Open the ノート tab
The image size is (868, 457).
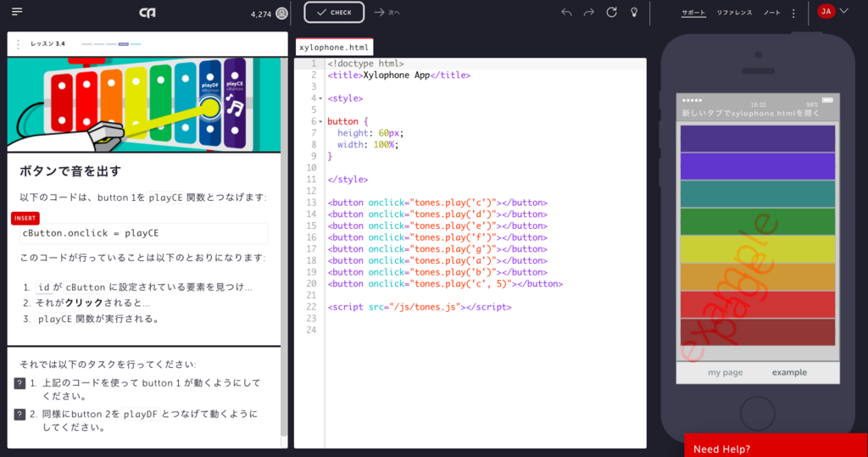point(771,13)
